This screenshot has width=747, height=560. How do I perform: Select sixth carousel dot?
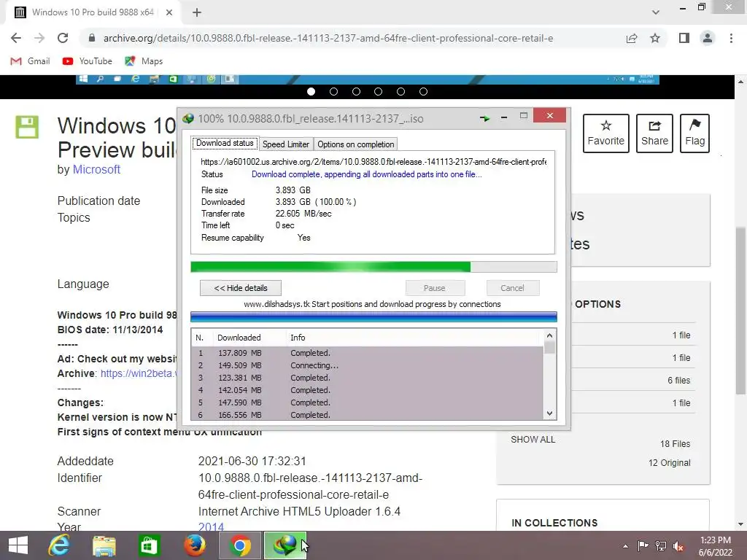423,91
